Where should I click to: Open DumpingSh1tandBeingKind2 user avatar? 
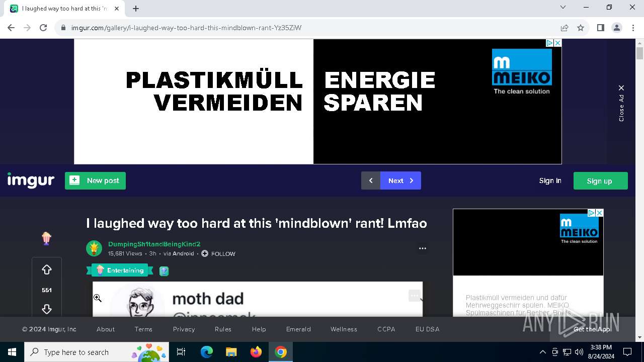point(94,248)
